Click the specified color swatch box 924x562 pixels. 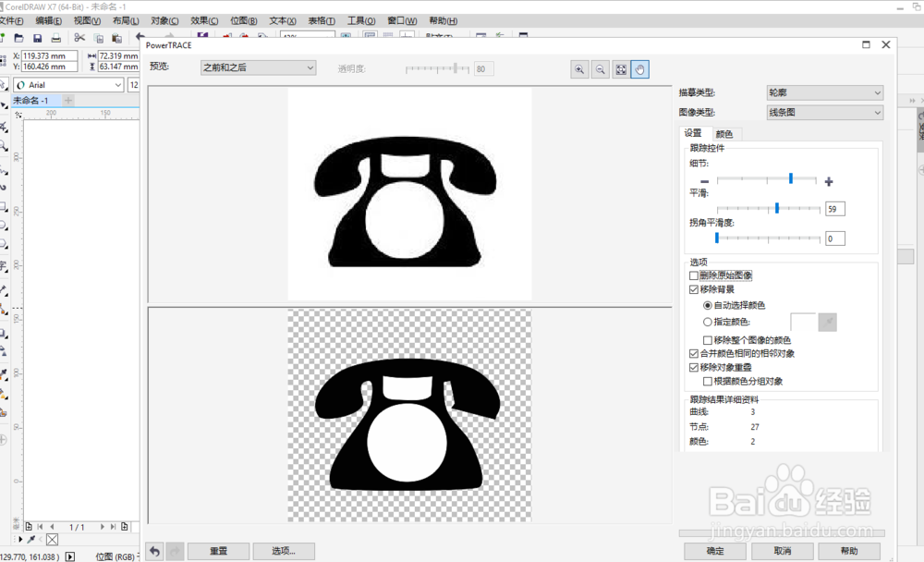click(x=803, y=322)
